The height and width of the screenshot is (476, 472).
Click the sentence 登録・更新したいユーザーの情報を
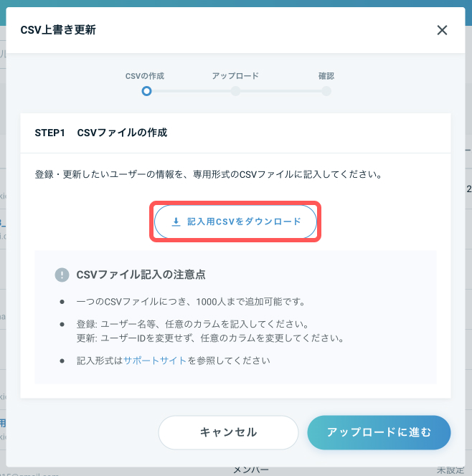(x=208, y=174)
